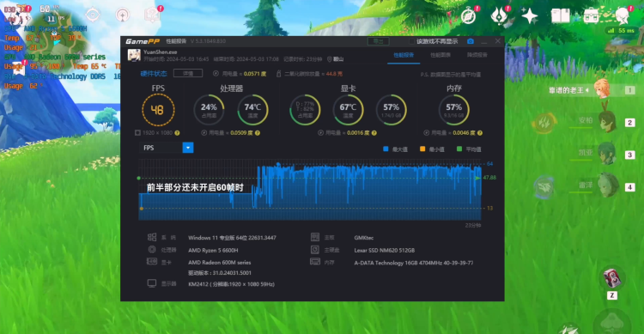Expand the party member name arrow near slot 1
Image resolution: width=644 pixels, height=334 pixels.
pyautogui.click(x=587, y=90)
